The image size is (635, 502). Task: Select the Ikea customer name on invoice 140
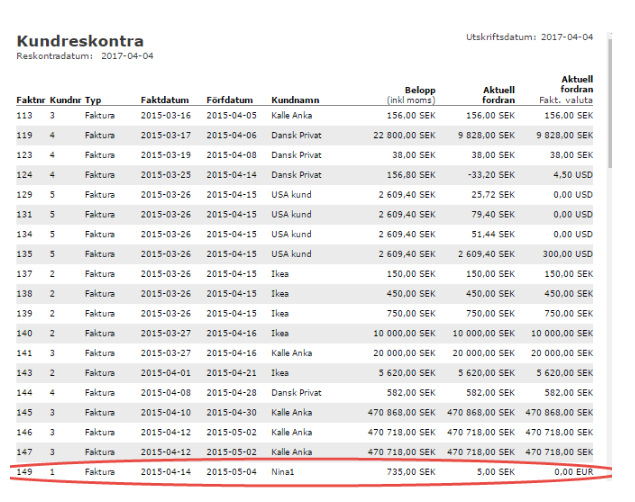(x=281, y=332)
